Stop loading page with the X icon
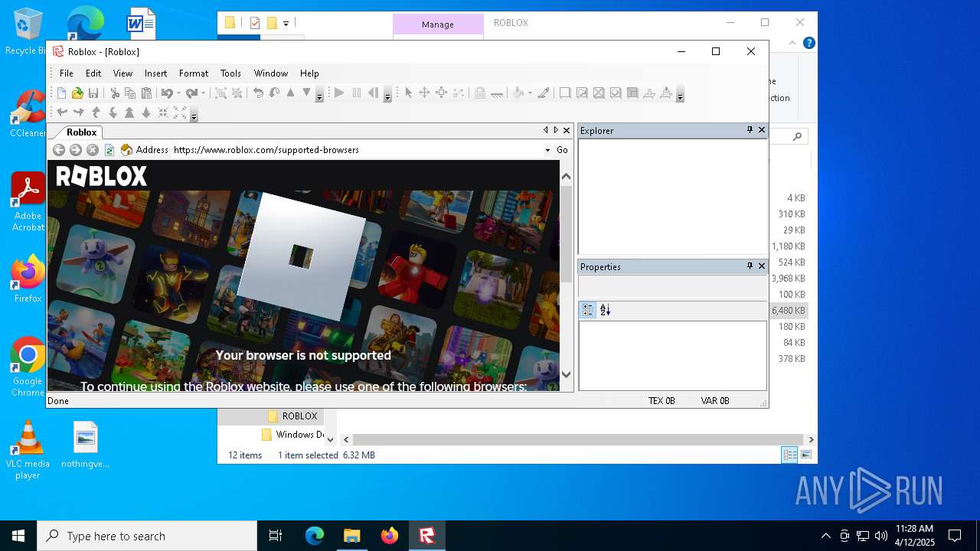The image size is (980, 551). [x=93, y=150]
